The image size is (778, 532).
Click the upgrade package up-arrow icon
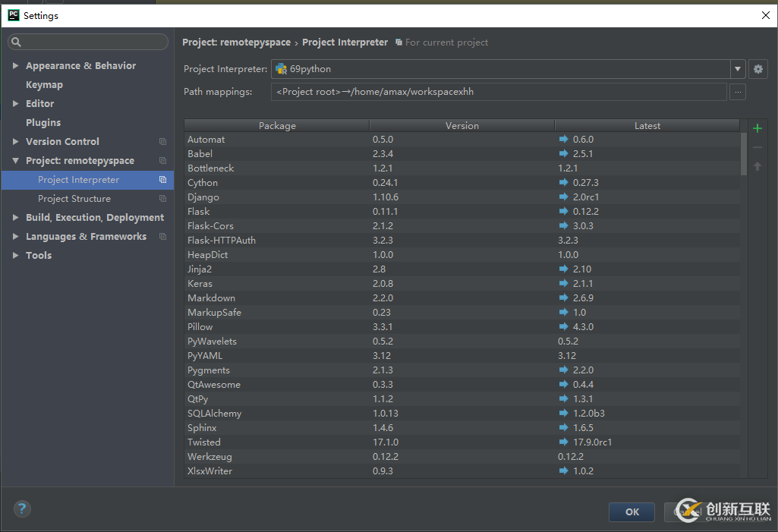click(x=758, y=166)
